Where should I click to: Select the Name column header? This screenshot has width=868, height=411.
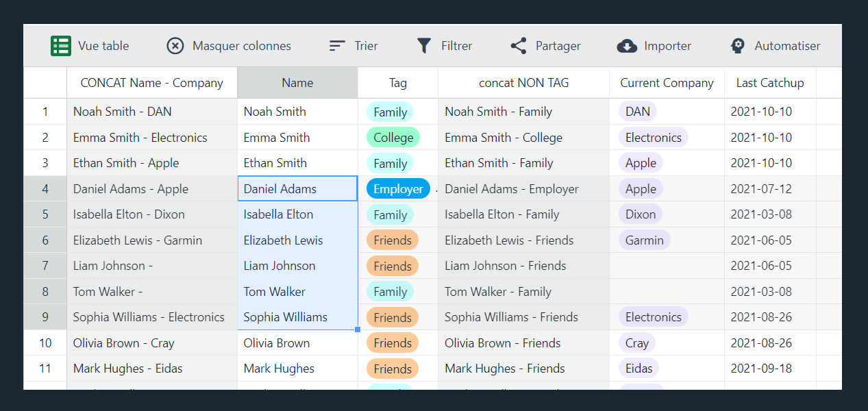[297, 83]
